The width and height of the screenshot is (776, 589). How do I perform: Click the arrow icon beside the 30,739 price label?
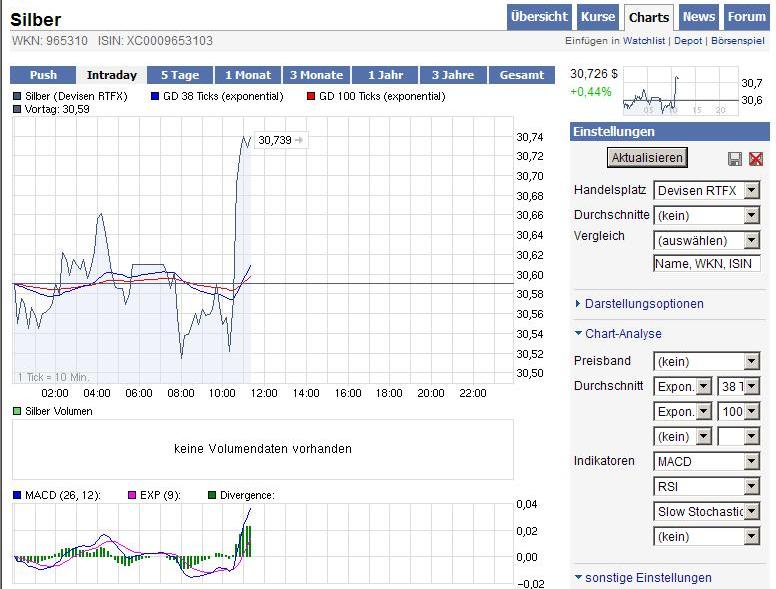tap(299, 141)
